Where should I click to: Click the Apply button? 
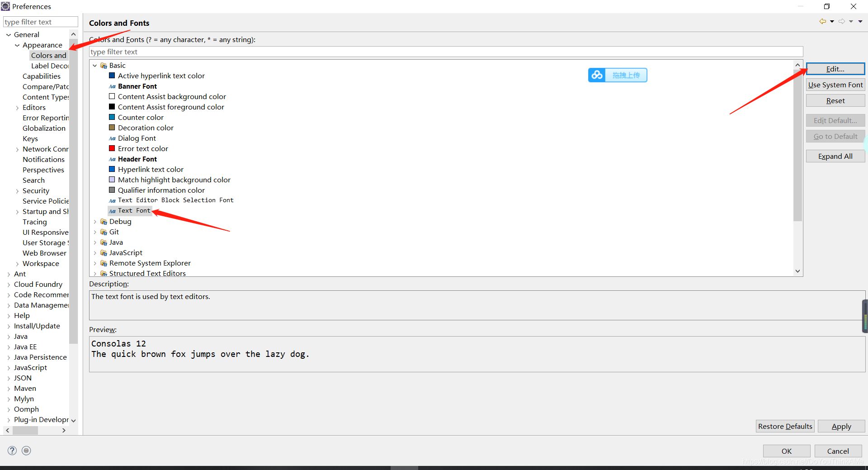click(x=841, y=426)
